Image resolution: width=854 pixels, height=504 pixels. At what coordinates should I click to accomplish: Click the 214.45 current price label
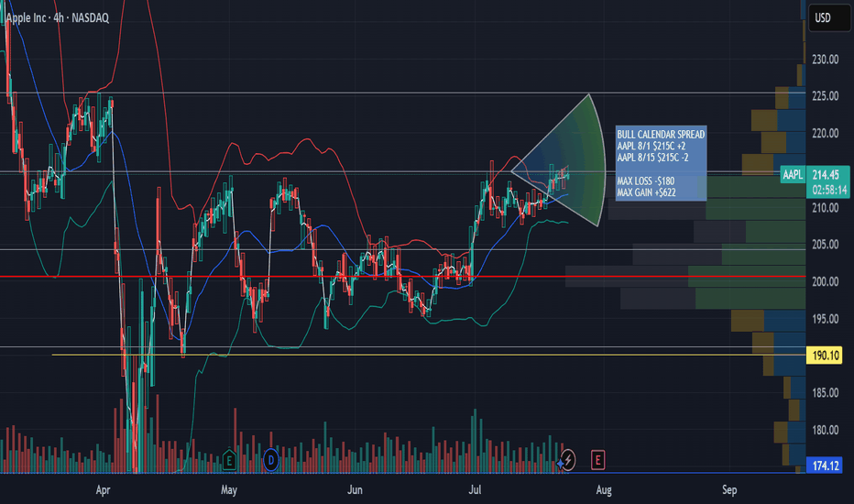tap(826, 175)
